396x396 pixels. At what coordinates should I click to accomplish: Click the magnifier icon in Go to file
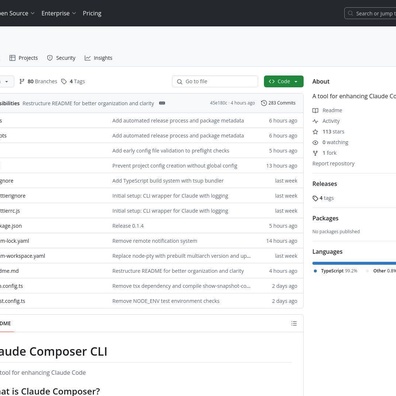tap(179, 81)
